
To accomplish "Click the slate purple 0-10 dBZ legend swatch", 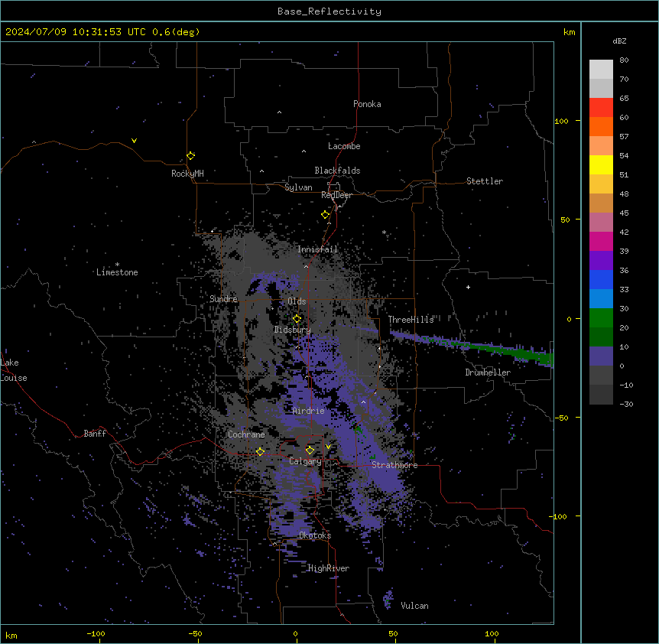I will 601,356.
